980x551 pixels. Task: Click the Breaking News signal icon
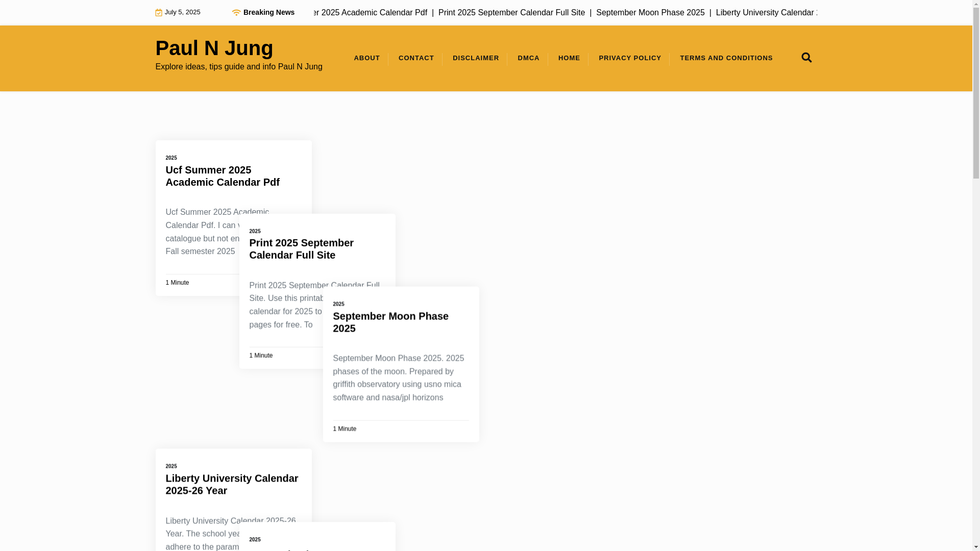point(236,12)
